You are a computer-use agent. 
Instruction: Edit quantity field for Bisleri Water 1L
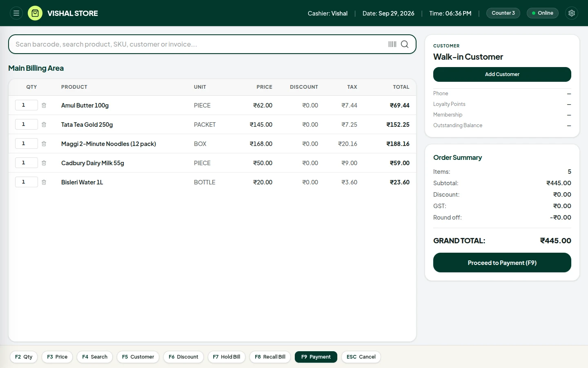(27, 182)
